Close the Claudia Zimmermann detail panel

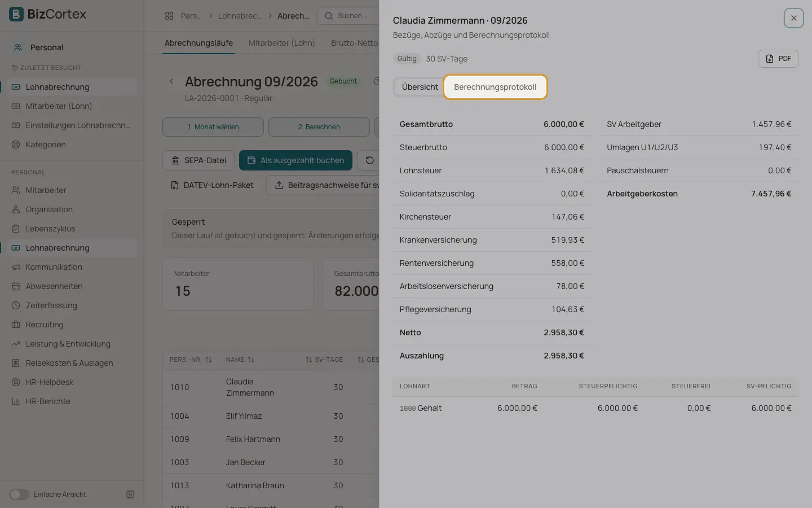[793, 18]
